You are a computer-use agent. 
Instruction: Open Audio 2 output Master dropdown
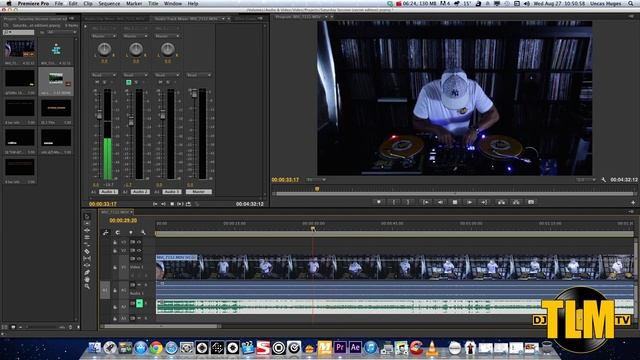point(136,36)
